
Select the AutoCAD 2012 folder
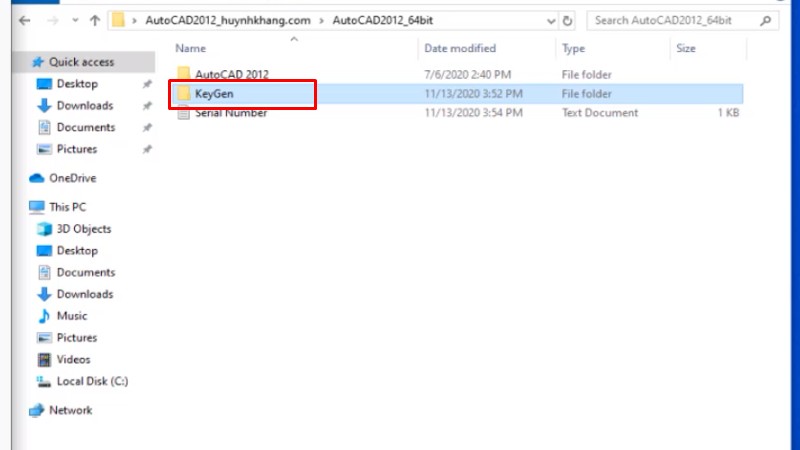coord(231,74)
